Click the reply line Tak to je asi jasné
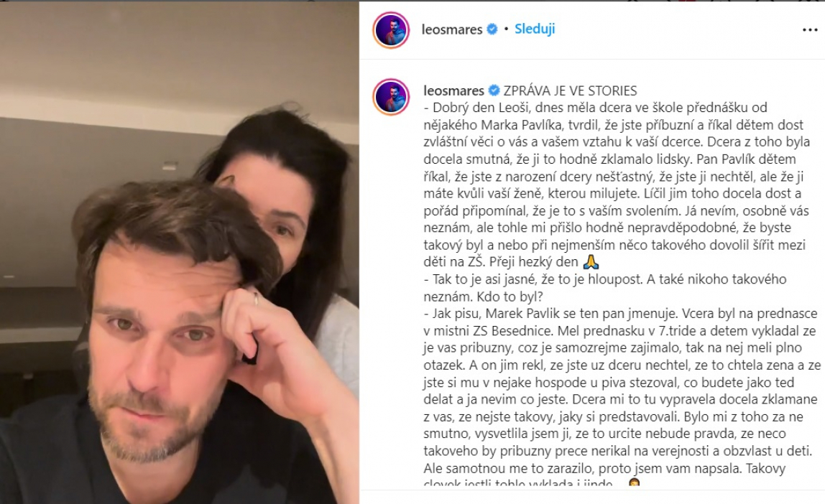The height and width of the screenshot is (504, 825). 605,288
